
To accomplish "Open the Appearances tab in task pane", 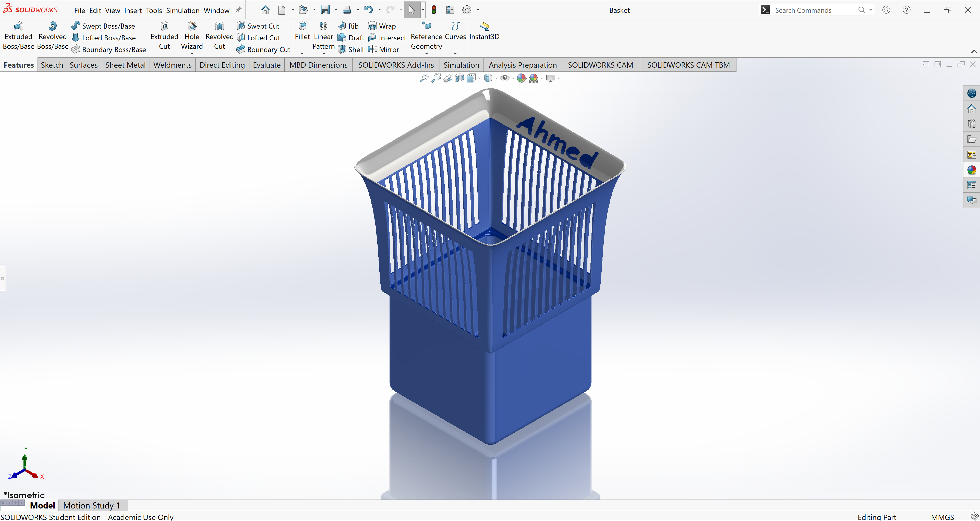I will [972, 170].
